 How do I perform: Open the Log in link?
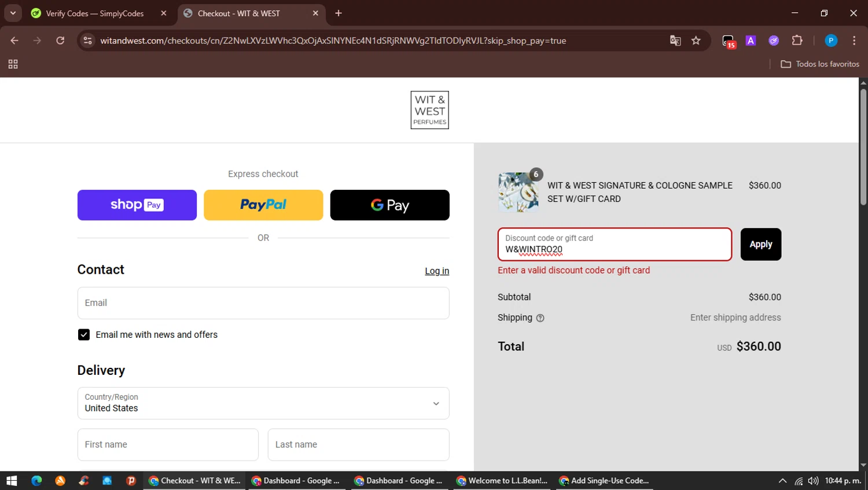pyautogui.click(x=437, y=271)
